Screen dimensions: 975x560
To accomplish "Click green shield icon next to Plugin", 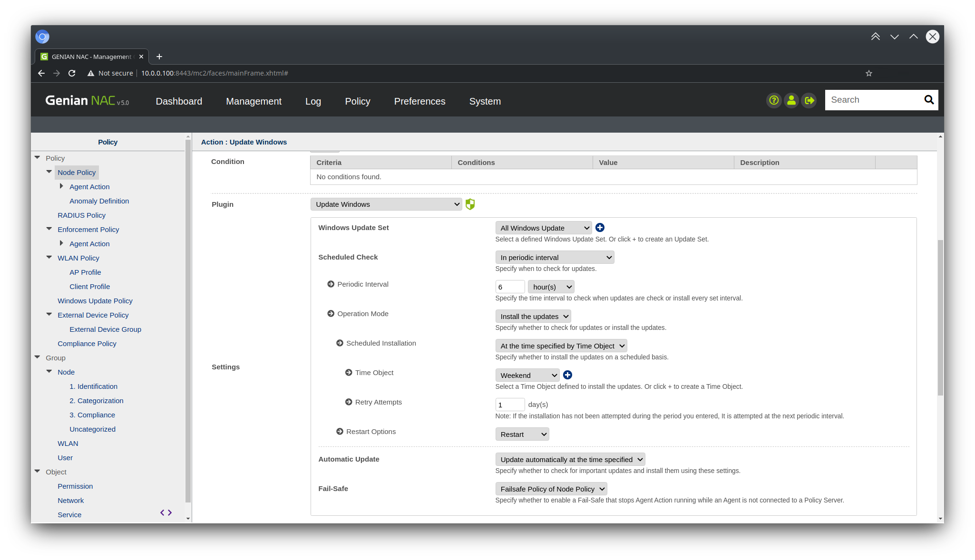I will [470, 204].
